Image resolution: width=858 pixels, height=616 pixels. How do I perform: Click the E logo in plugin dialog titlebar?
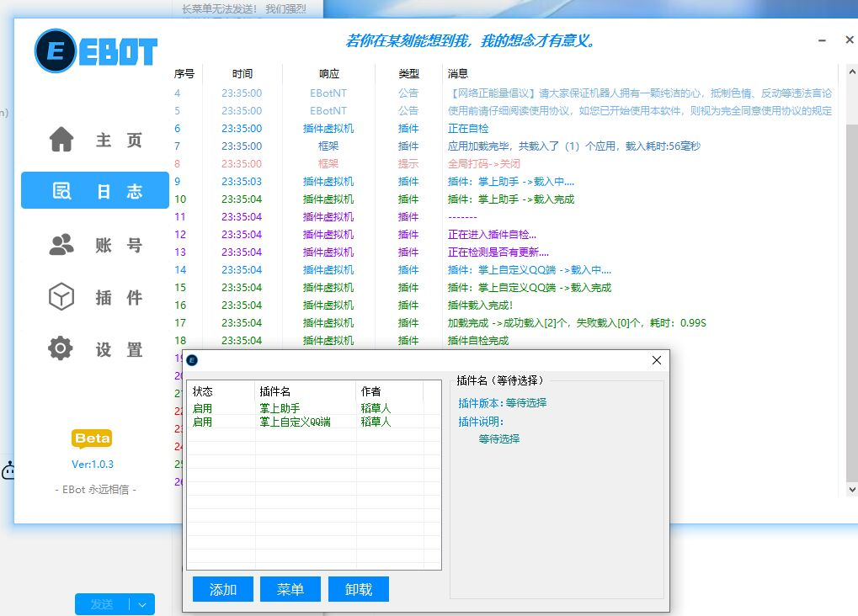192,360
